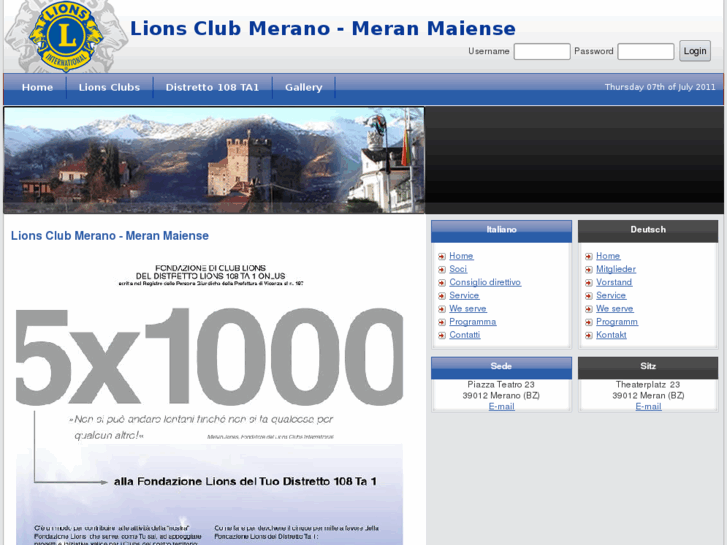Screen dimensions: 727x545
Task: Open the Mitglieder link
Action: tap(616, 269)
